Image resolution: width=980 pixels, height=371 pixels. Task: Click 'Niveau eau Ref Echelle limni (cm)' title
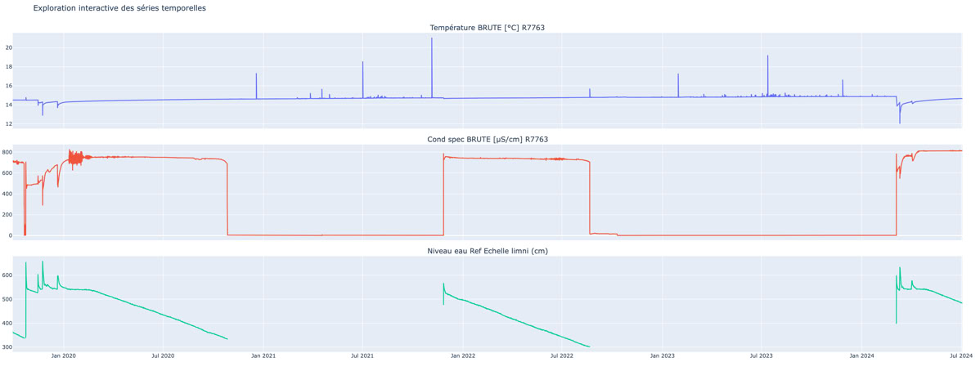[x=487, y=251]
